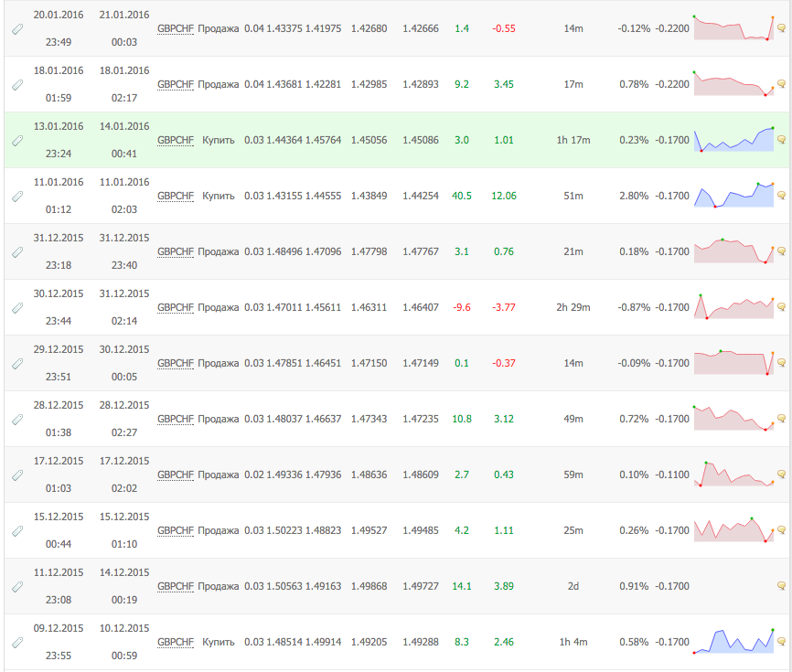Open GBPCHF link in the 29.12.2015 row
Screen dimensions: 792x672
(176, 363)
